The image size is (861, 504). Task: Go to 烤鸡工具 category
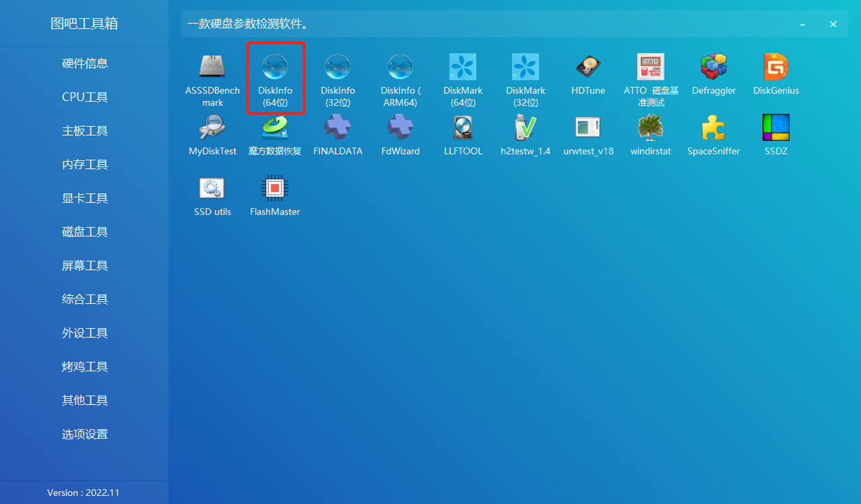(x=84, y=367)
